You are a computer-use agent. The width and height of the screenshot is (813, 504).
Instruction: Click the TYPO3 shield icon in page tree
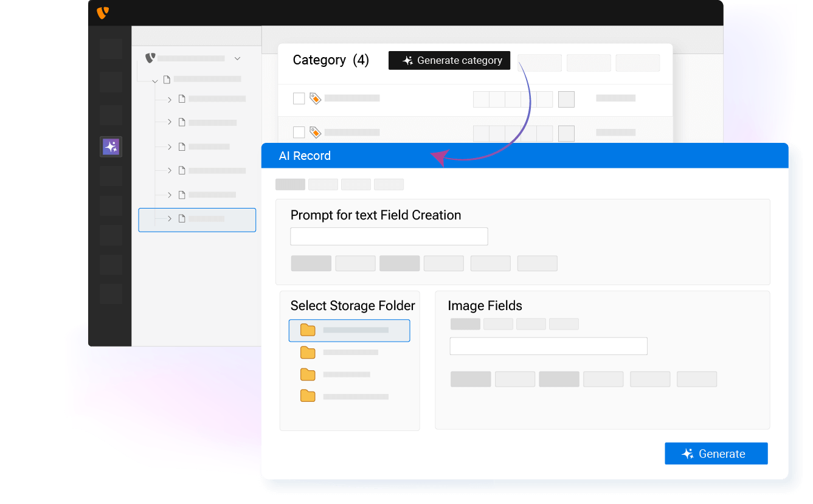coord(150,58)
